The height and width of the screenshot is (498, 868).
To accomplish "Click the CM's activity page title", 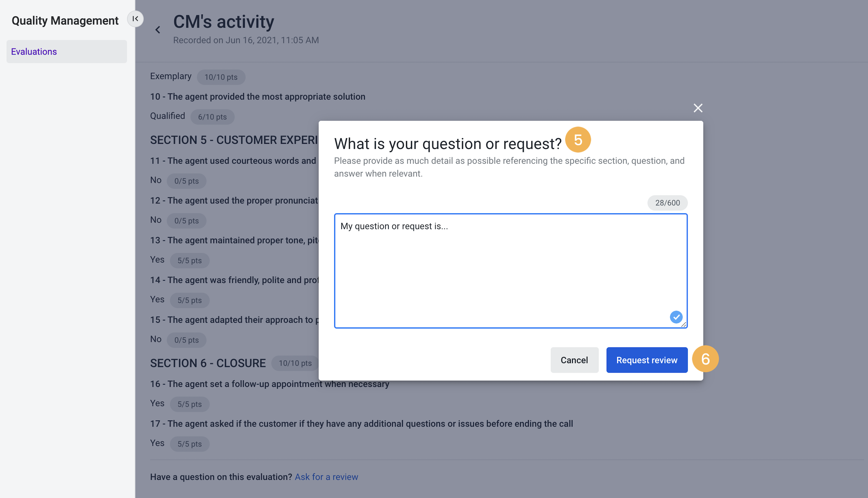I will point(224,21).
